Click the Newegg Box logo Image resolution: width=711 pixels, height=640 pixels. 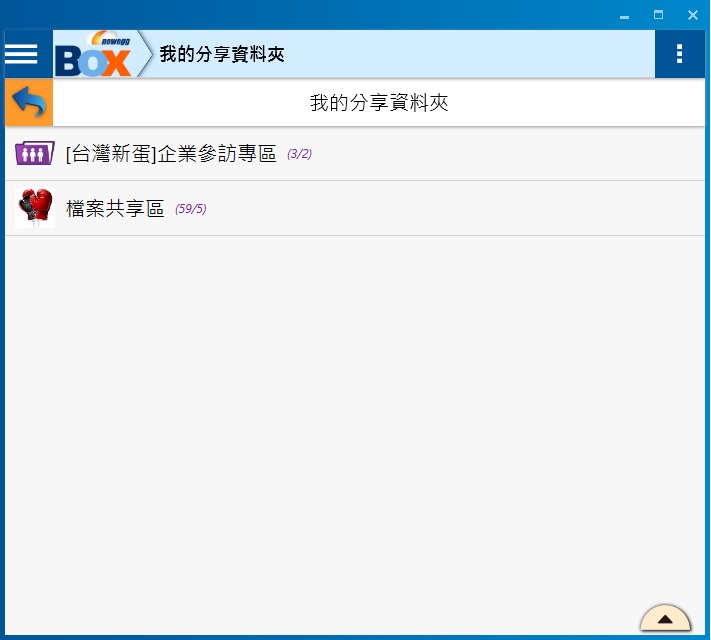tap(93, 55)
